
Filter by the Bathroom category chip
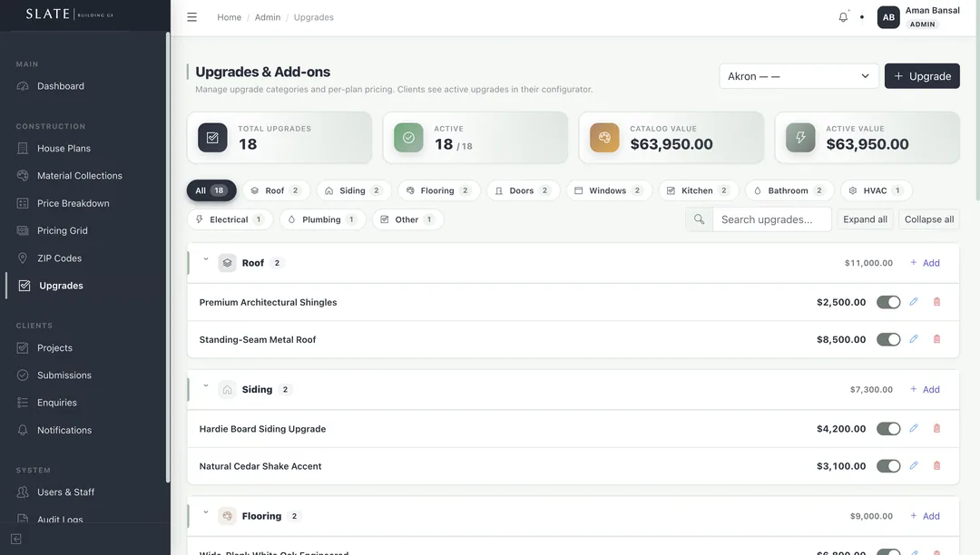[789, 190]
